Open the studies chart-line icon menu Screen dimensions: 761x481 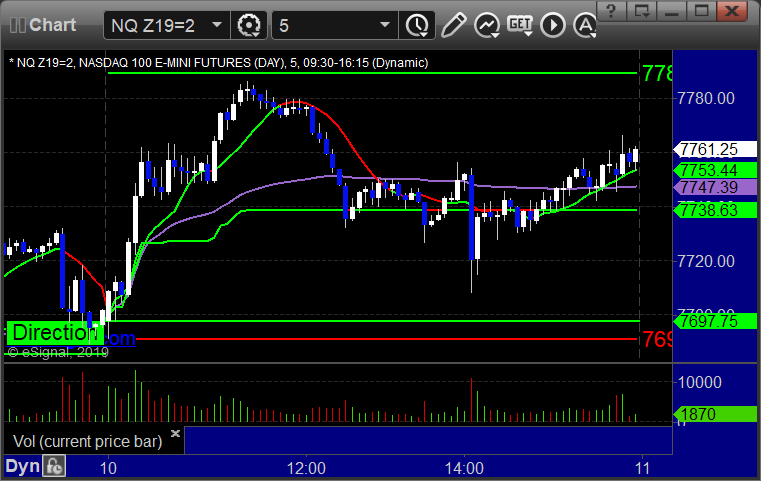click(x=487, y=25)
